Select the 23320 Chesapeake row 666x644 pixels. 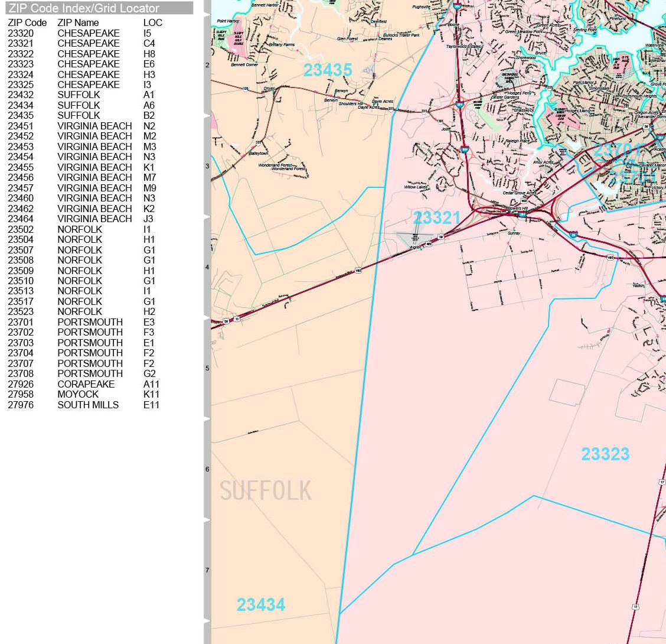coord(85,33)
